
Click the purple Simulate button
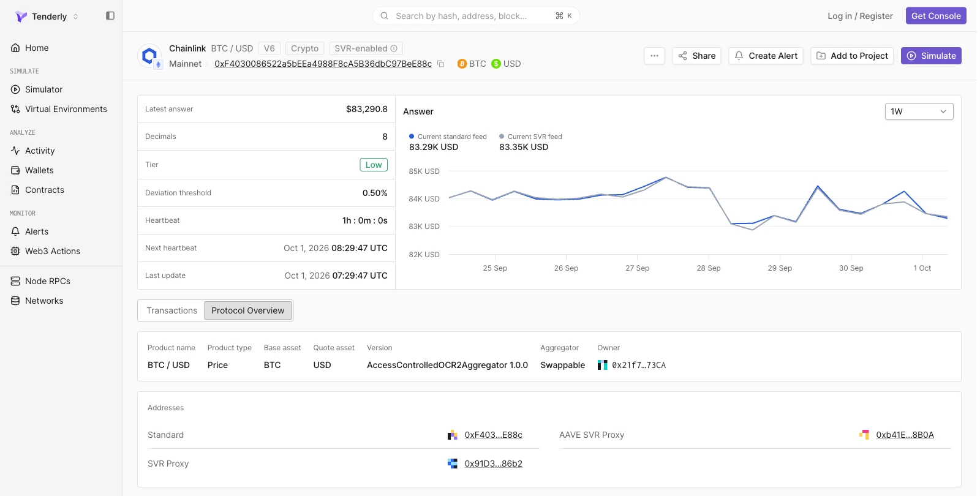coord(931,56)
